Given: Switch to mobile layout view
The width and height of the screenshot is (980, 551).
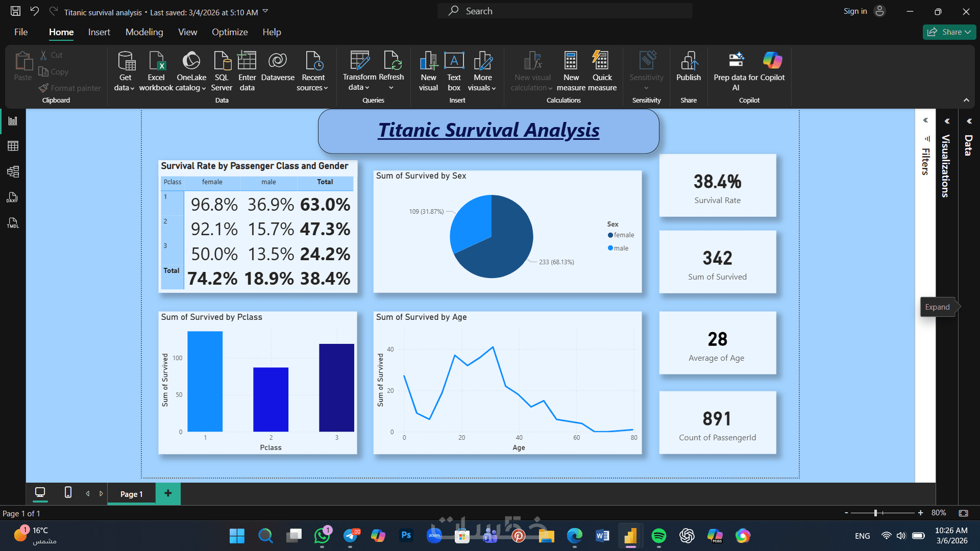Looking at the screenshot, I should [x=68, y=492].
